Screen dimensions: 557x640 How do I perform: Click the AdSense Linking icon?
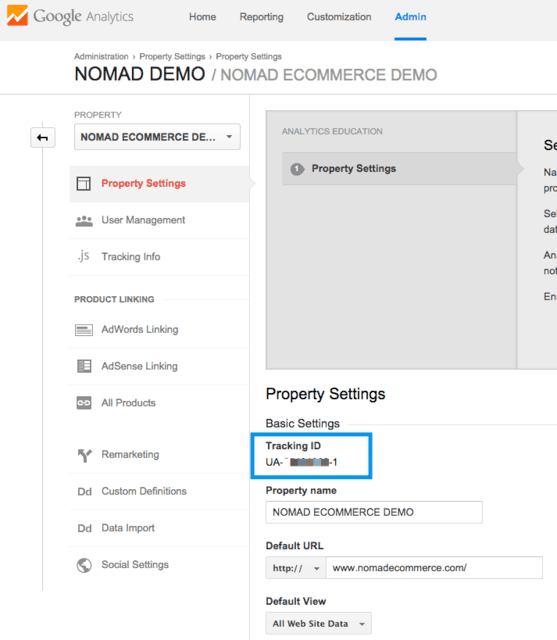[x=84, y=366]
